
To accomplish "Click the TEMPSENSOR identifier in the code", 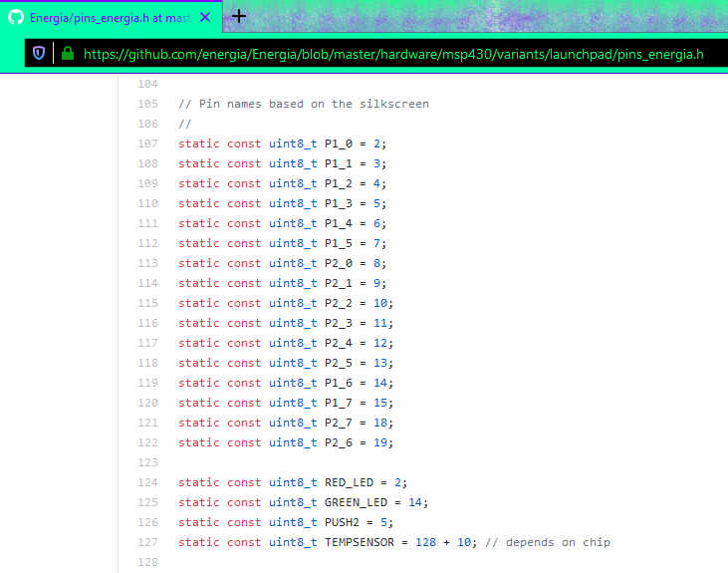I will point(363,542).
